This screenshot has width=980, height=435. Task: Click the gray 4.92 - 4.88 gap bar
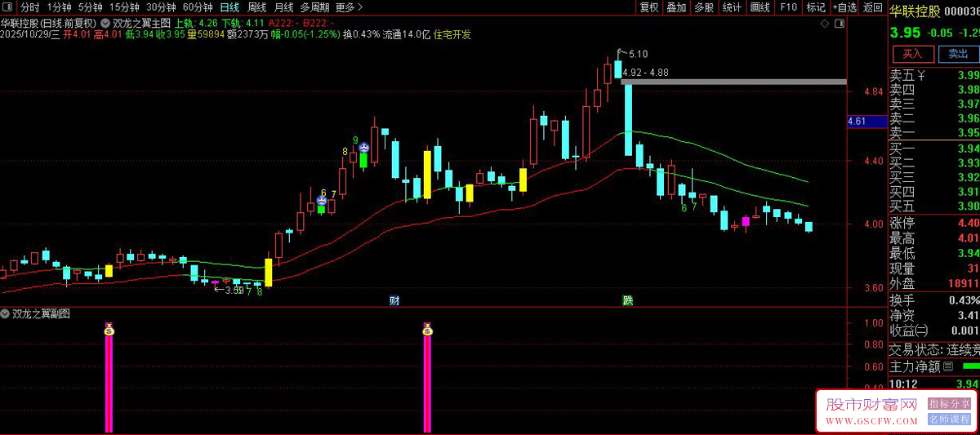(x=733, y=82)
